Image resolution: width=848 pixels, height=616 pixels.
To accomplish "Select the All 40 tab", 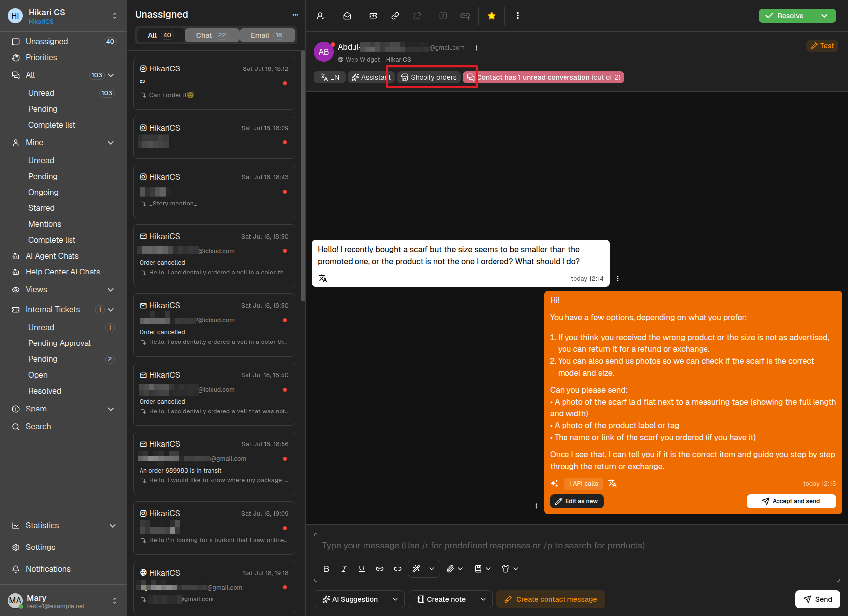I will click(x=160, y=35).
